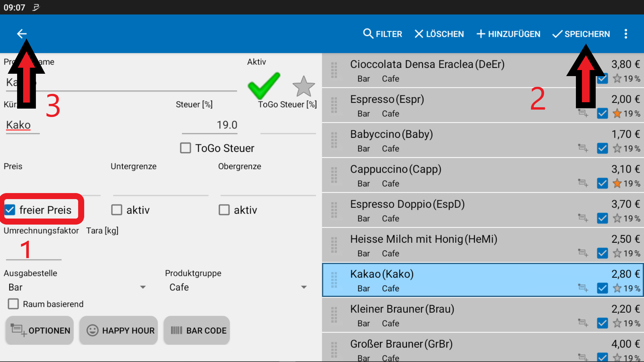Uncheck the freier Preis checkbox
This screenshot has height=362, width=644.
click(x=10, y=210)
